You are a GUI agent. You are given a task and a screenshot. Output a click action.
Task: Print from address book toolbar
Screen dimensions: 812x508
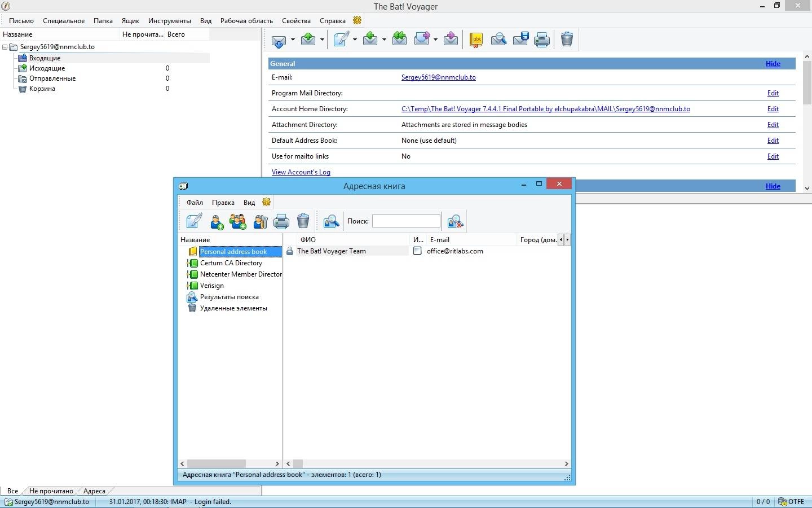tap(281, 222)
